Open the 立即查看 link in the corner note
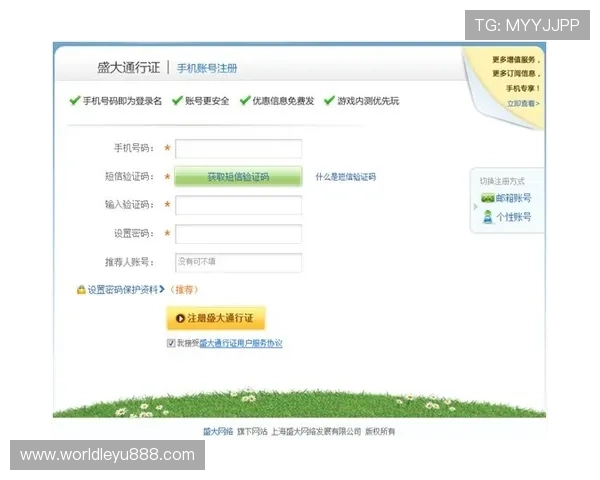The width and height of the screenshot is (600, 480). [x=523, y=104]
